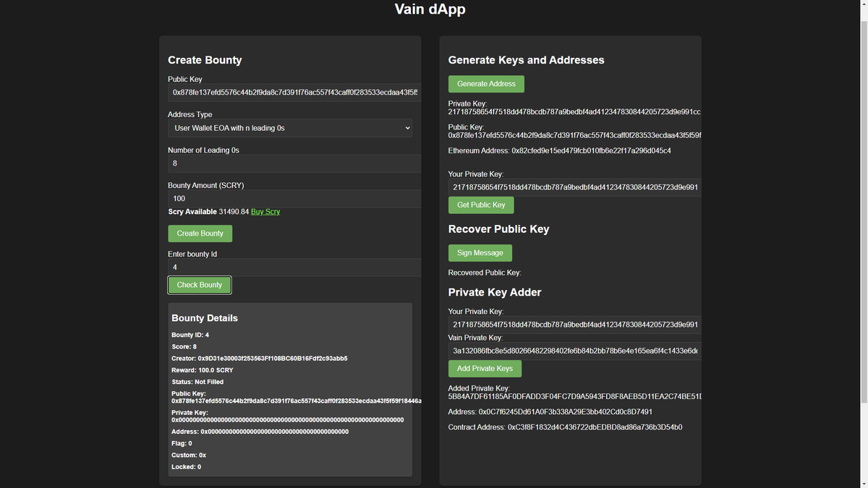This screenshot has width=868, height=488.
Task: Open the Address Type dropdown
Action: [x=290, y=128]
